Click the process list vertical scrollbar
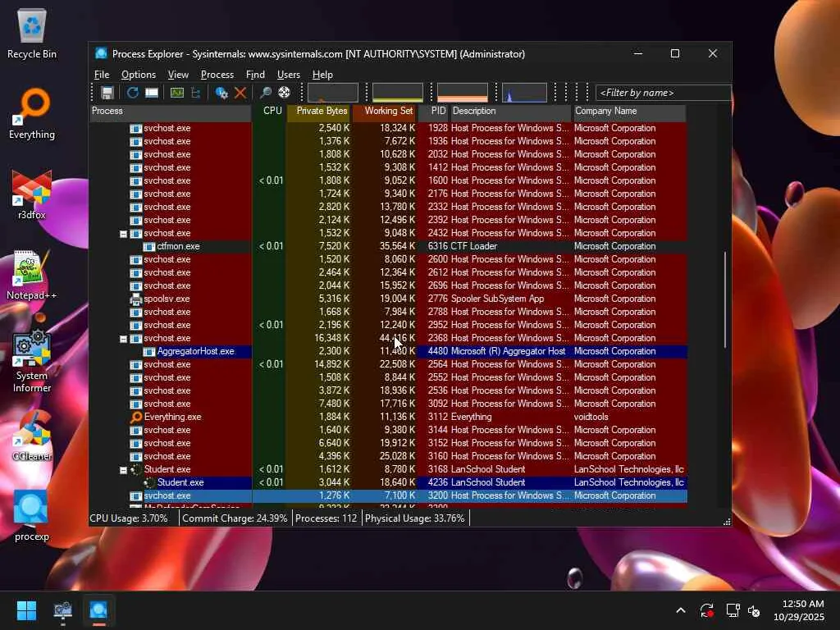Image resolution: width=840 pixels, height=630 pixels. click(725, 300)
